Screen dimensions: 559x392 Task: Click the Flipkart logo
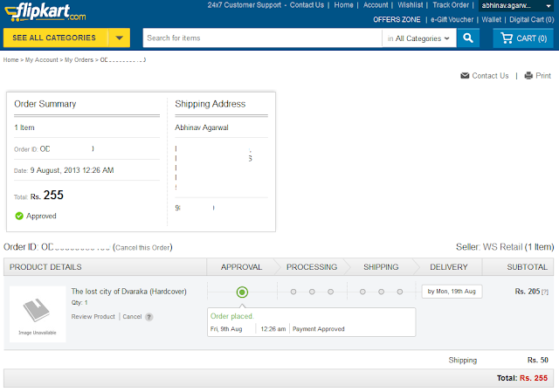pyautogui.click(x=45, y=12)
